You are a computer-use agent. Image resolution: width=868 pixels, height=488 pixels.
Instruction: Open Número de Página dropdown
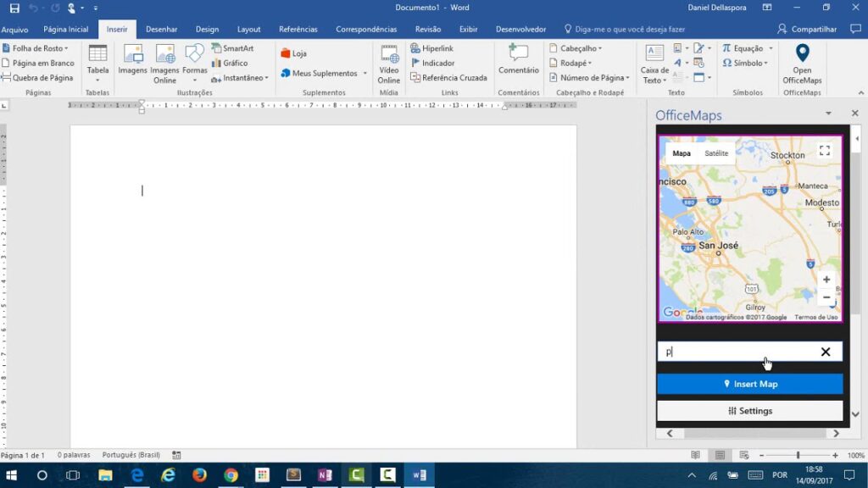pyautogui.click(x=589, y=78)
